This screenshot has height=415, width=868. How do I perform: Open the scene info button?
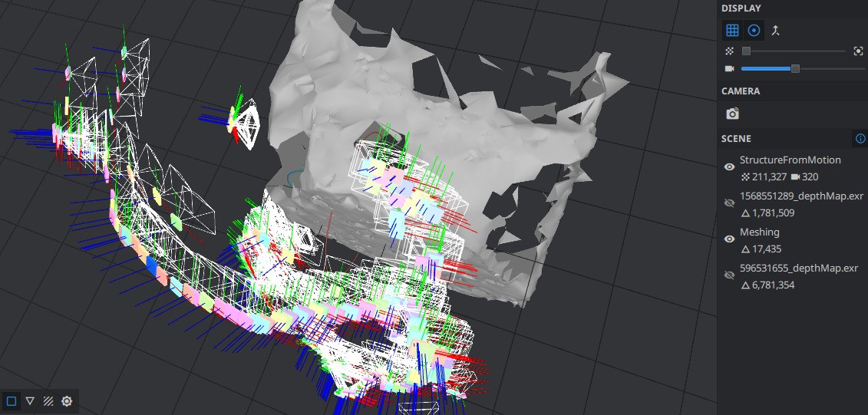(860, 138)
